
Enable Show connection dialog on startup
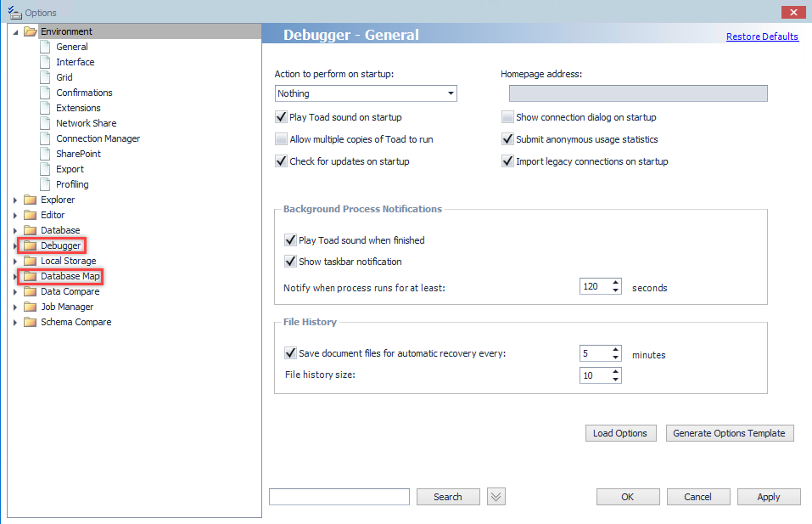507,117
